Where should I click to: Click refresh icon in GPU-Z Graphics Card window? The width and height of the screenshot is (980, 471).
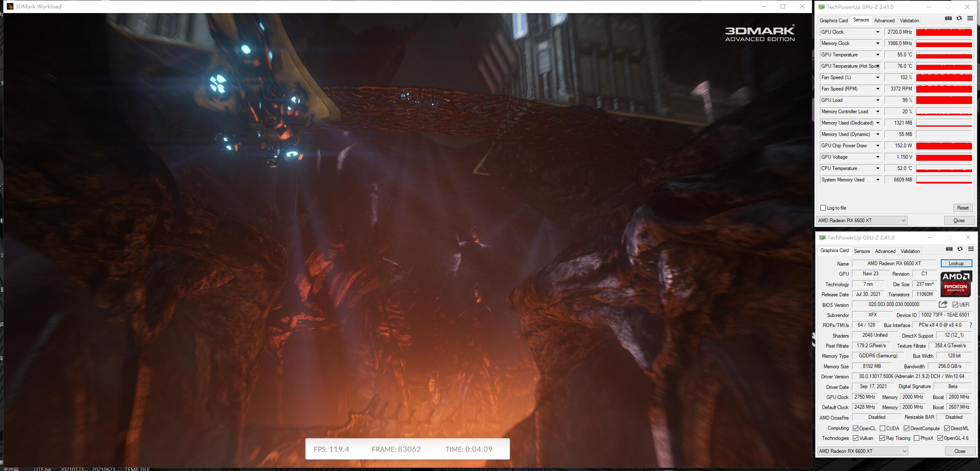coord(960,249)
